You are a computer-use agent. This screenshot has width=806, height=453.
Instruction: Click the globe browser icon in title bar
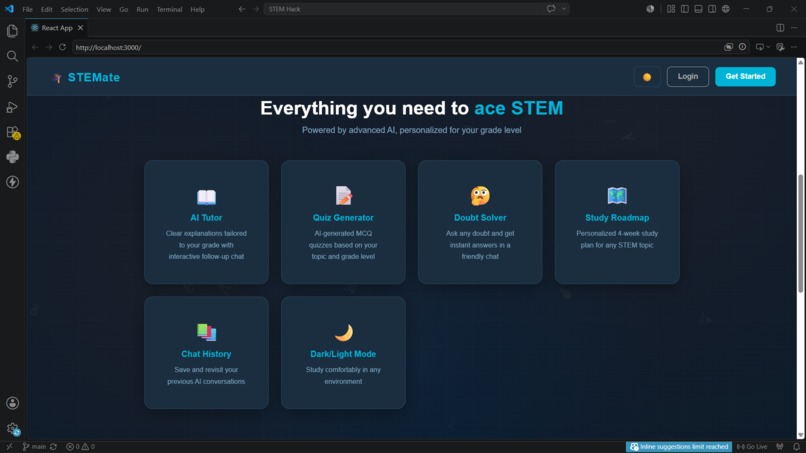coord(725,9)
